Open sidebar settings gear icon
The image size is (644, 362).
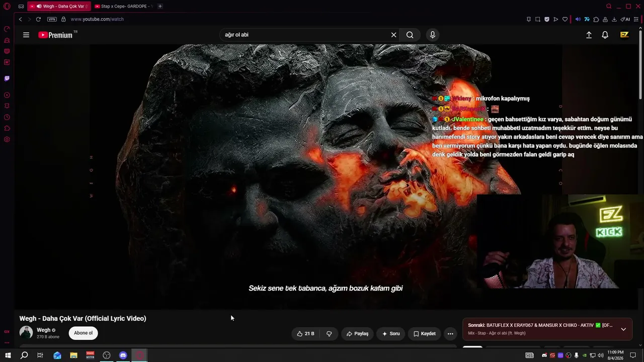coord(7,139)
